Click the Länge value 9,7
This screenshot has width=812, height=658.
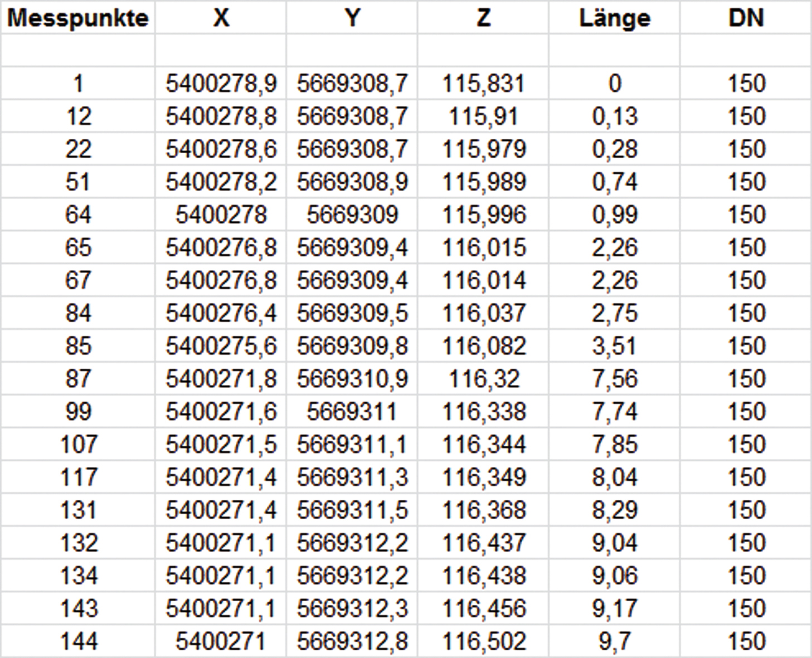click(614, 641)
